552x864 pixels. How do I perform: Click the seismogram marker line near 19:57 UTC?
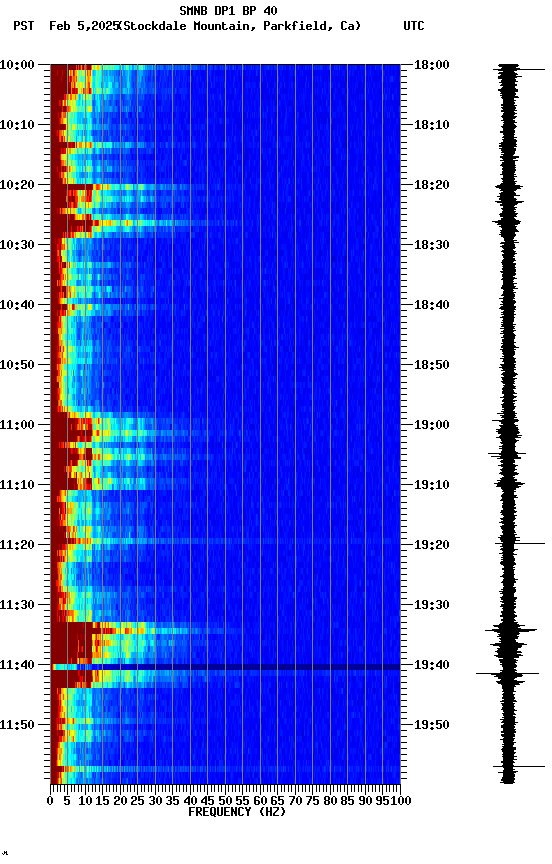tap(519, 766)
